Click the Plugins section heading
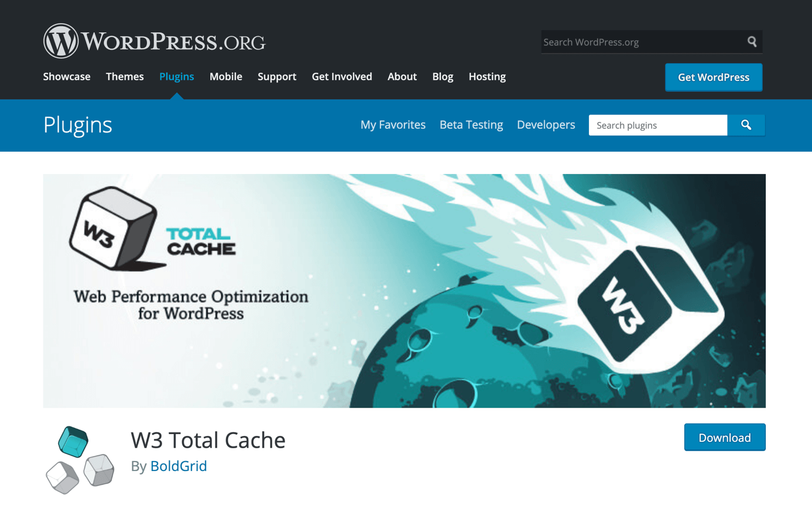Image resolution: width=812 pixels, height=515 pixels. click(x=78, y=125)
